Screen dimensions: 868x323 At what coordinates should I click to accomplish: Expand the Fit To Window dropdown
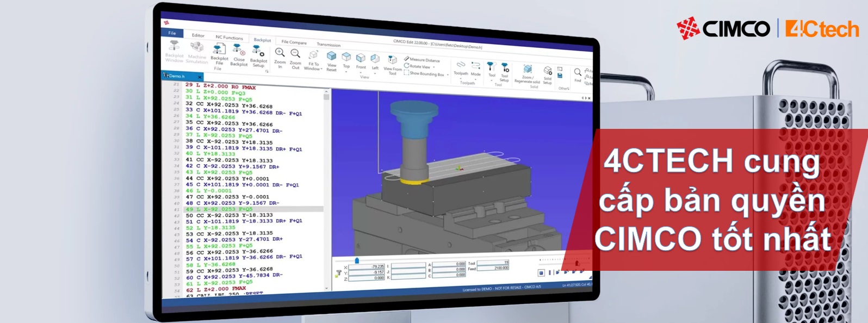tap(321, 69)
